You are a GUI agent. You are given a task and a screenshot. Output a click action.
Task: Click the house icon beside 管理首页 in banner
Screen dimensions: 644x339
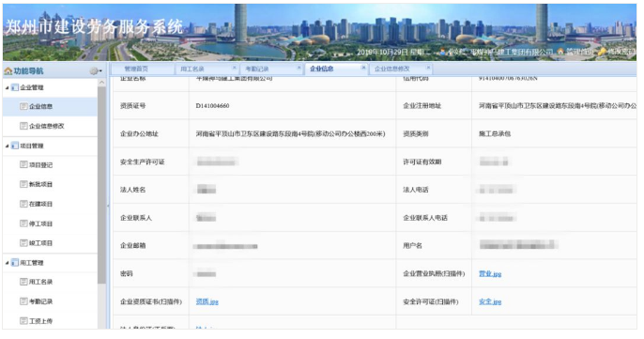(x=560, y=52)
